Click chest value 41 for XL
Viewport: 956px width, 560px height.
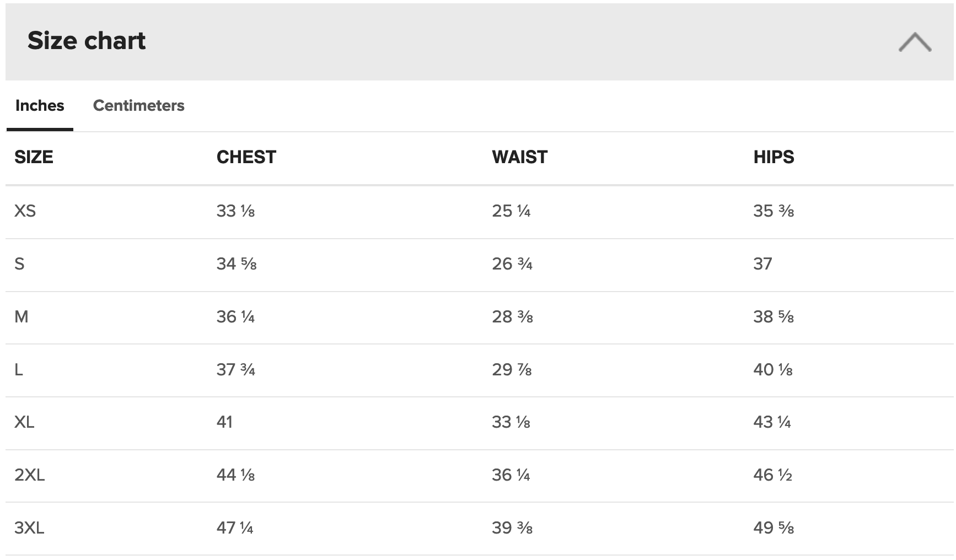[x=224, y=422]
